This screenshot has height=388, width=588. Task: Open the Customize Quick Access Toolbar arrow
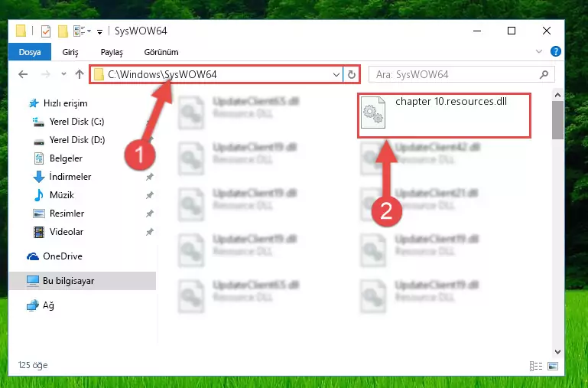pyautogui.click(x=99, y=32)
